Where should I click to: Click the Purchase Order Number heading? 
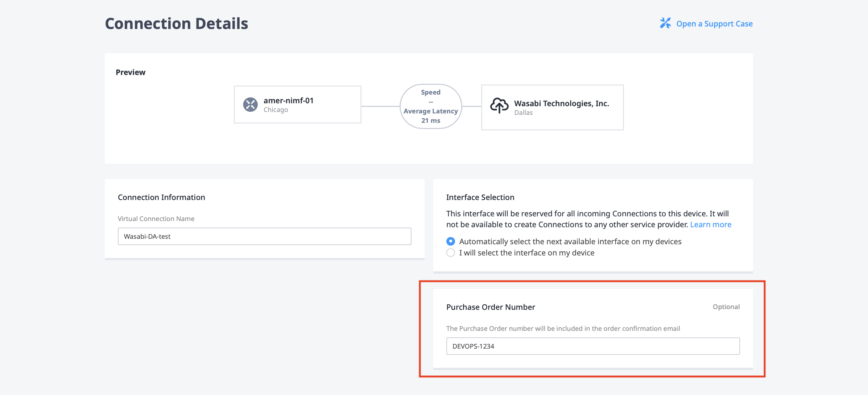point(491,307)
